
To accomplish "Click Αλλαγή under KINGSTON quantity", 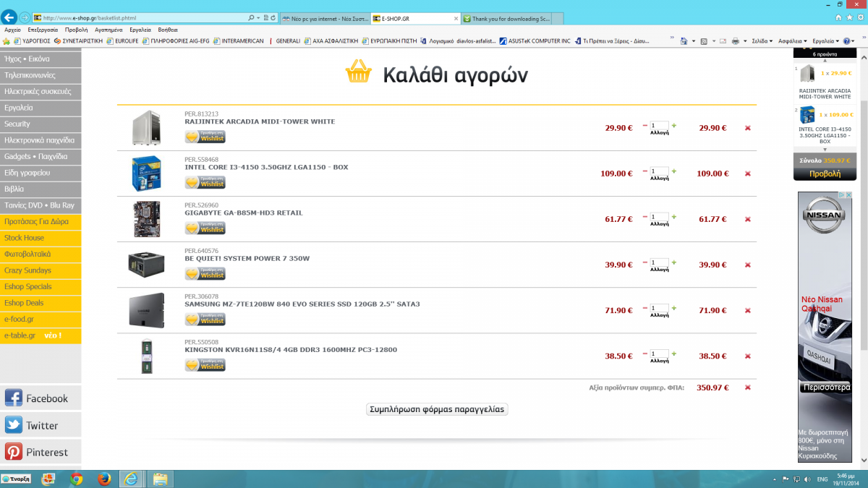I will click(660, 361).
